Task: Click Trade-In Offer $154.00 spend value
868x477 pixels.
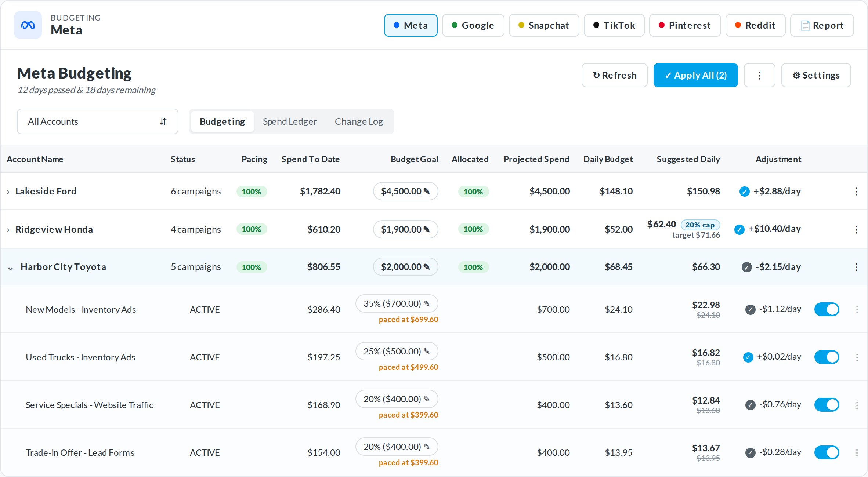Action: click(324, 453)
